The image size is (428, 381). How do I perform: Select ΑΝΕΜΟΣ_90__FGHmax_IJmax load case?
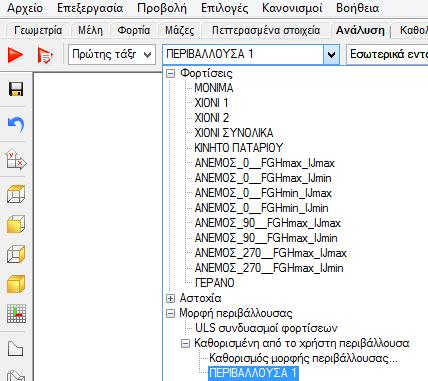coord(267,223)
